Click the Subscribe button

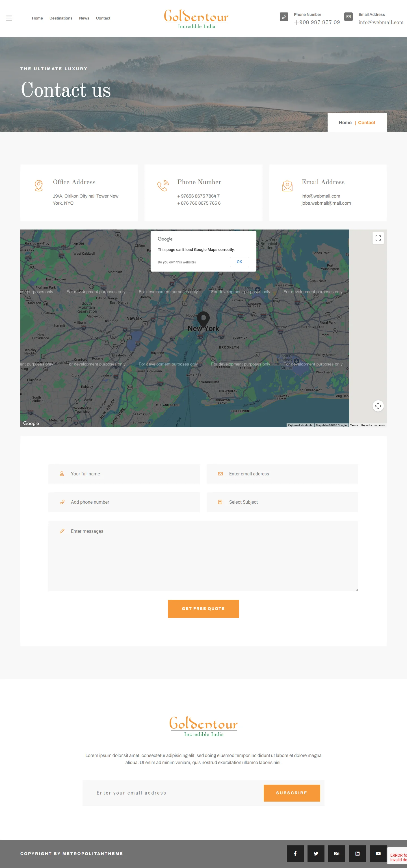tap(291, 793)
